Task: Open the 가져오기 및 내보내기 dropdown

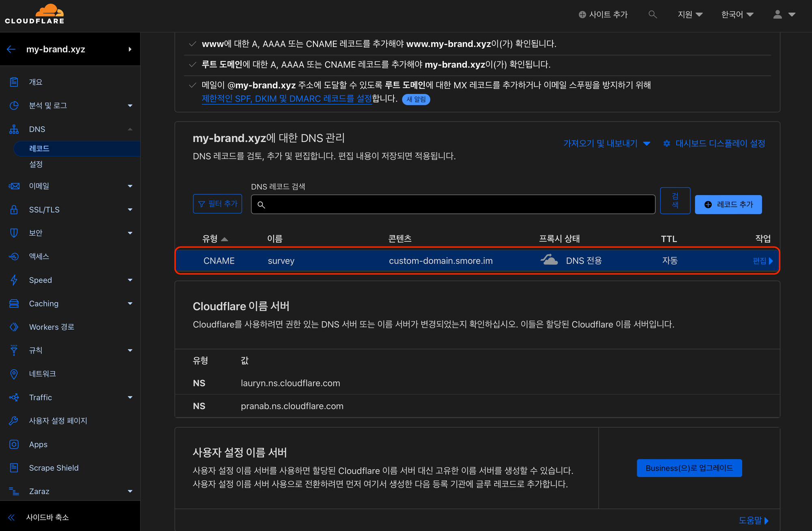Action: point(607,143)
